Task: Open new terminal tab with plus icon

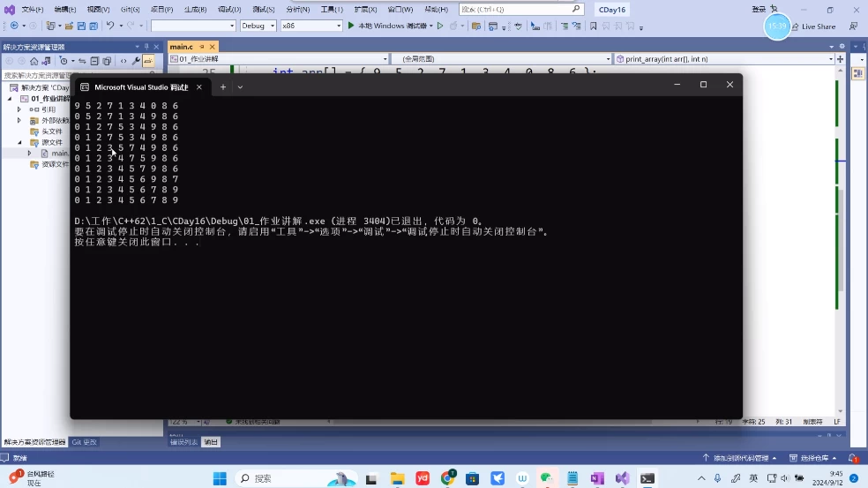Action: (223, 86)
